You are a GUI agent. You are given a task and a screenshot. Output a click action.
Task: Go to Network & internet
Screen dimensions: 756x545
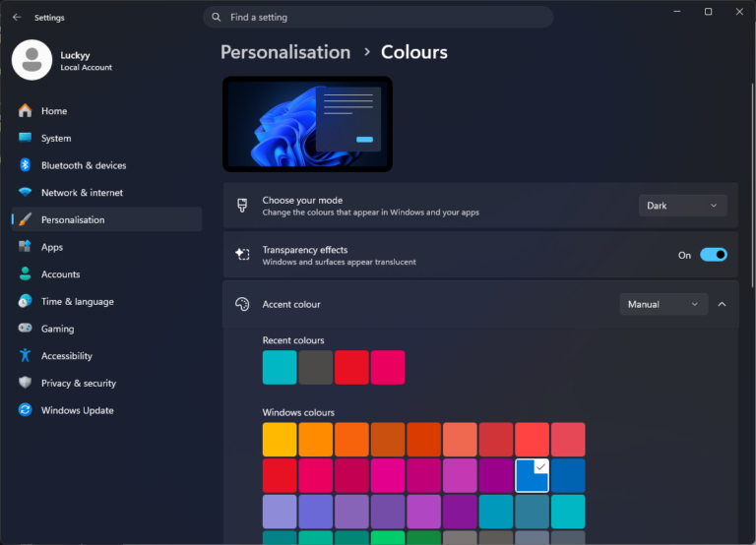click(106, 192)
